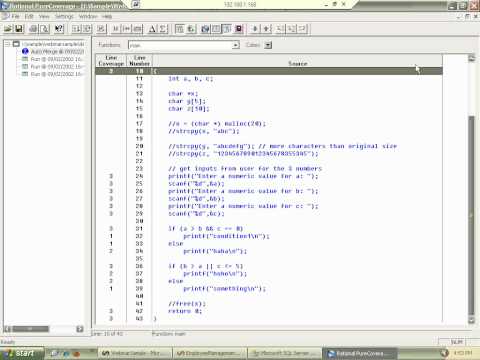This screenshot has width=480, height=360.
Task: Click the printf "hoho" source line
Action: (x=215, y=274)
